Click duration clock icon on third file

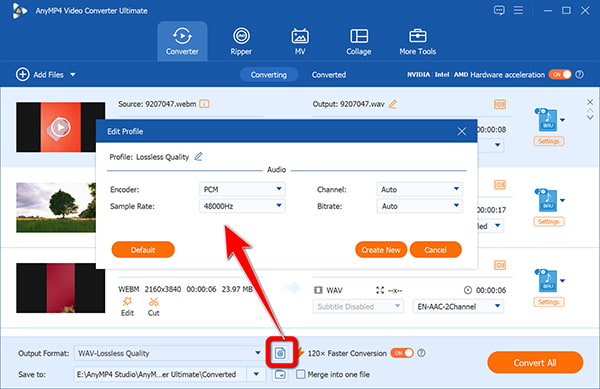[468, 290]
